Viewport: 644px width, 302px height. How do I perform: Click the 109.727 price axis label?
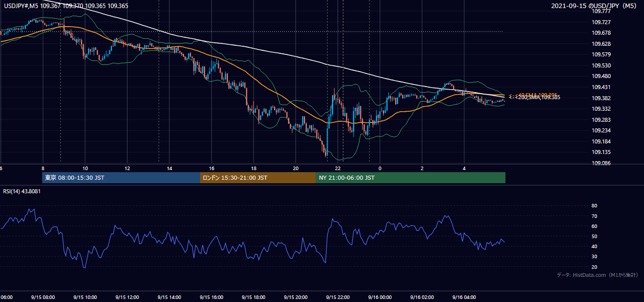(601, 22)
